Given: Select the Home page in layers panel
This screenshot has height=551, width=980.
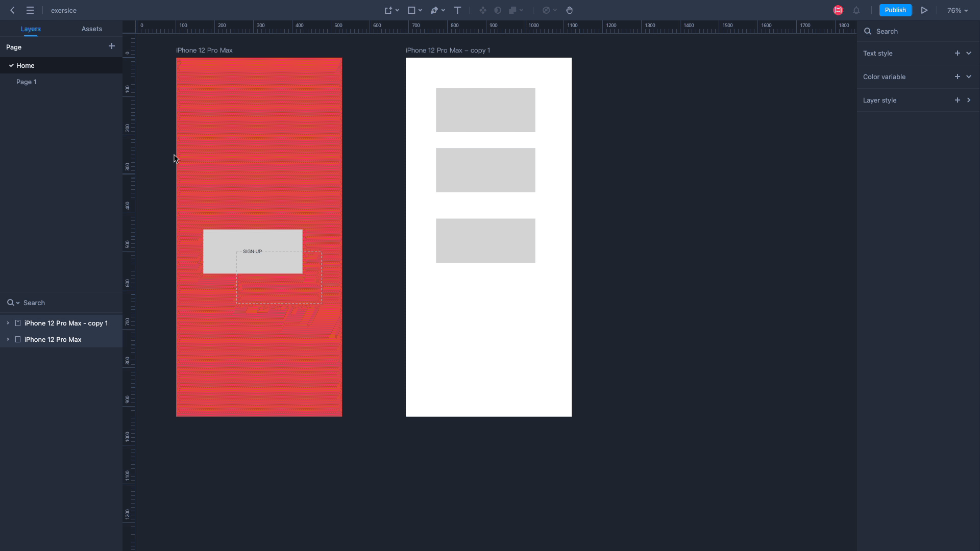Looking at the screenshot, I should [25, 65].
